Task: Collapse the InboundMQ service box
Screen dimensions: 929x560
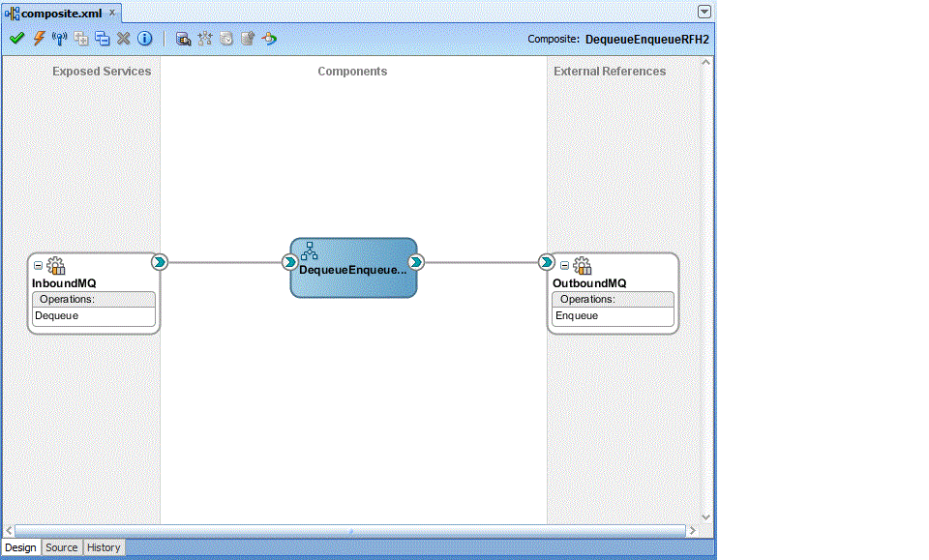Action: [39, 265]
